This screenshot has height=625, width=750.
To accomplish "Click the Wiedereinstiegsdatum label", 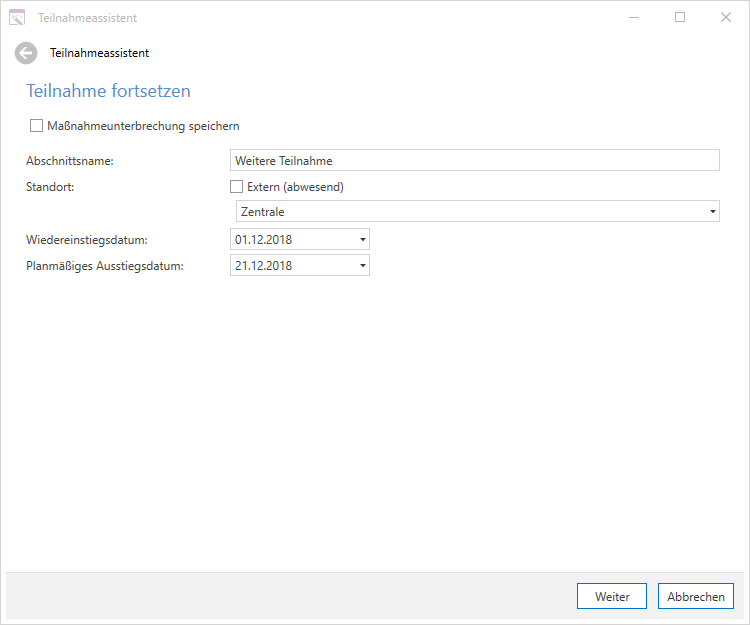I will (87, 240).
